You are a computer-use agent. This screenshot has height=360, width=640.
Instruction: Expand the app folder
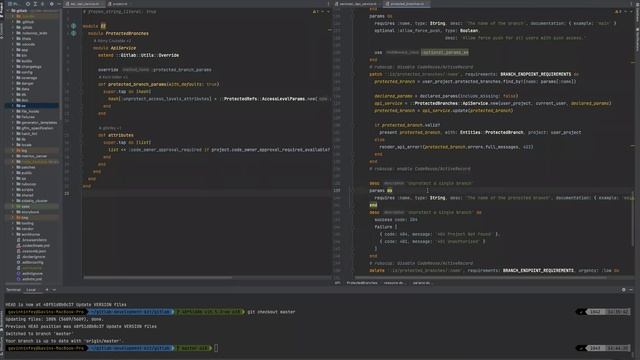coord(13,50)
